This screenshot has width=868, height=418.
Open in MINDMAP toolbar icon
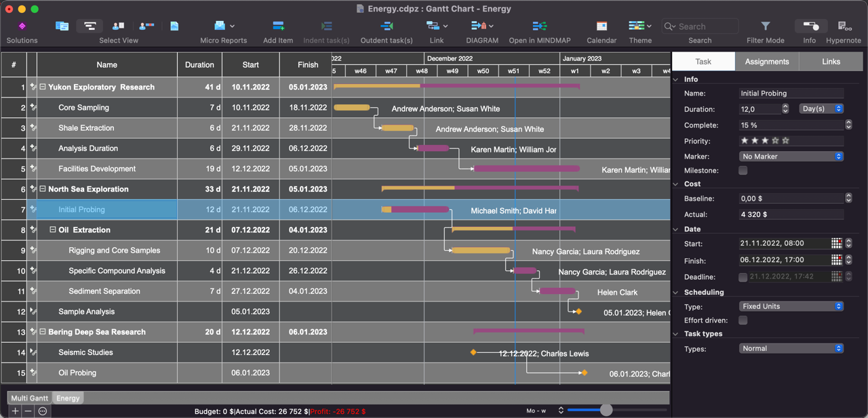pyautogui.click(x=540, y=26)
